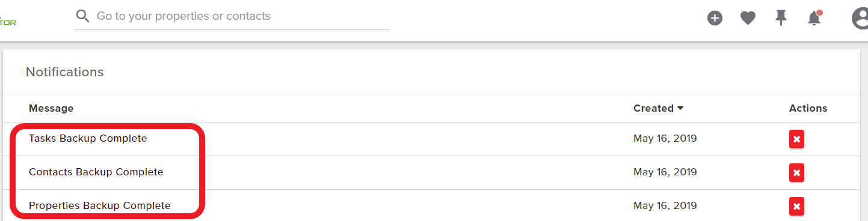
Task: Delete the Tasks Backup Complete notification
Action: (x=796, y=139)
